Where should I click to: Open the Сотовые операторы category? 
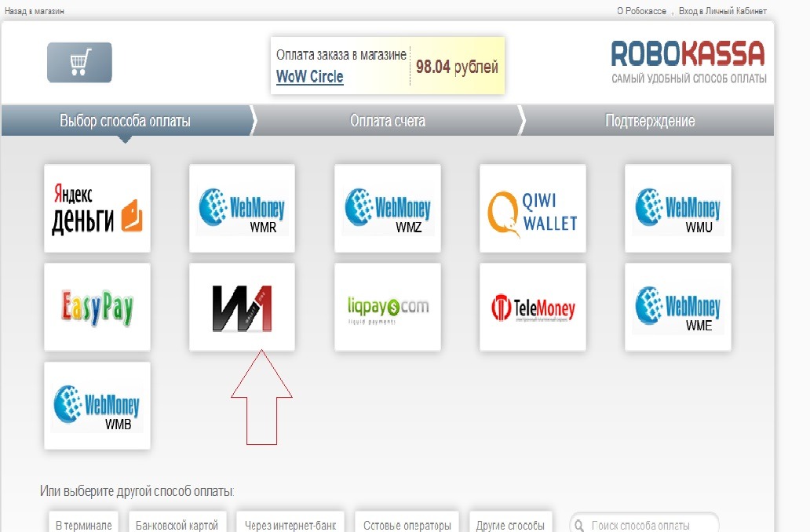[407, 523]
